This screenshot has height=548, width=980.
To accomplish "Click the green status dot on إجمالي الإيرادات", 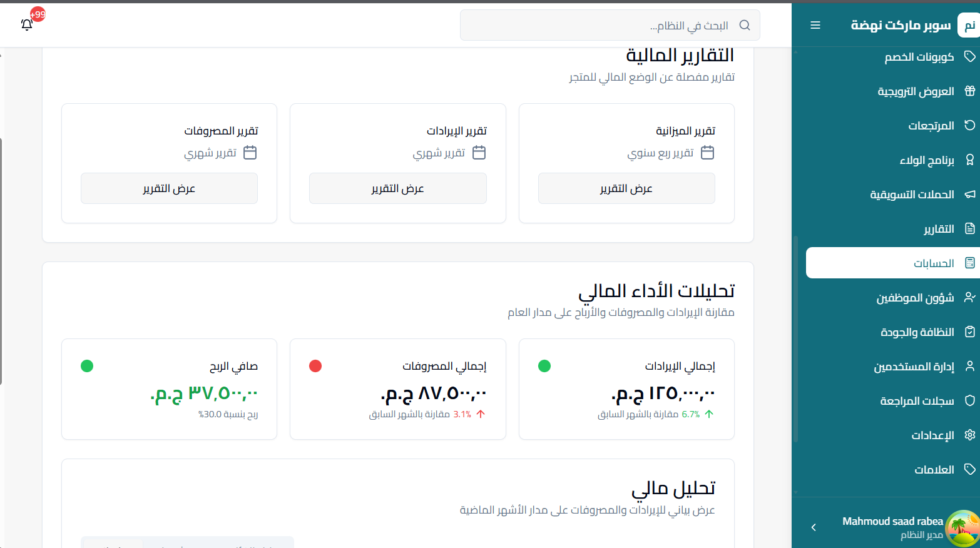I will click(544, 366).
